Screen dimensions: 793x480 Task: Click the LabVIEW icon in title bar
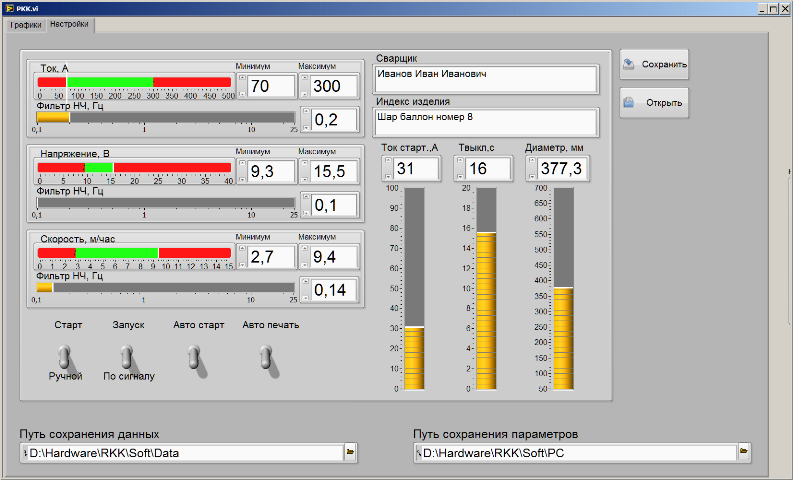pyautogui.click(x=9, y=8)
